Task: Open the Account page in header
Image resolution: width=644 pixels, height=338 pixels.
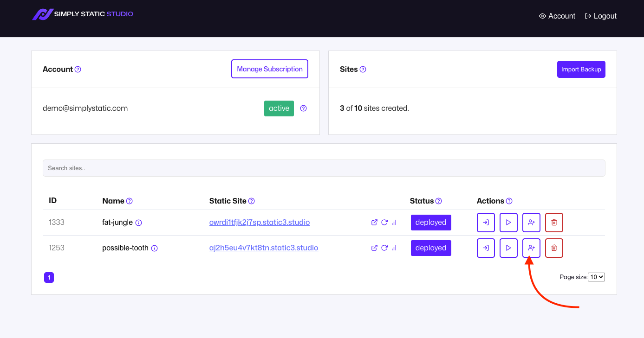Action: pos(557,16)
